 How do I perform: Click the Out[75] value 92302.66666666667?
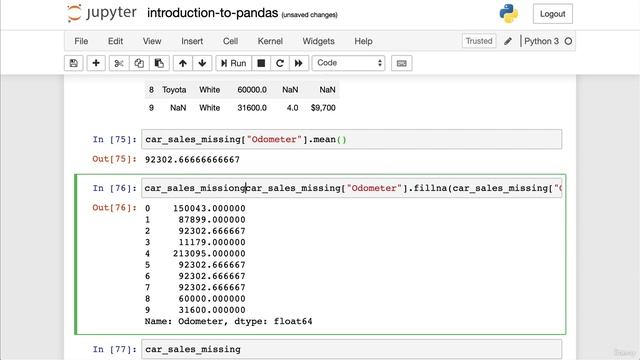192,160
